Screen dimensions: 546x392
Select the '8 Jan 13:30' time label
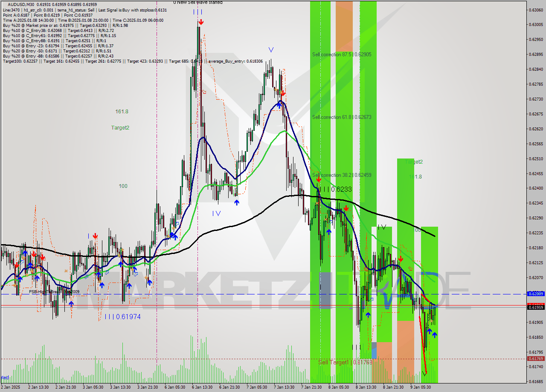(366, 387)
